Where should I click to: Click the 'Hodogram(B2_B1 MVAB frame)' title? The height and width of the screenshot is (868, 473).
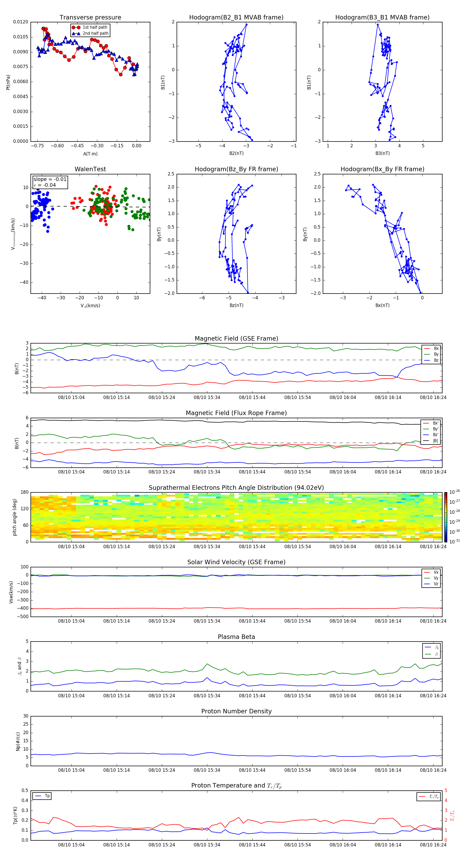point(236,18)
